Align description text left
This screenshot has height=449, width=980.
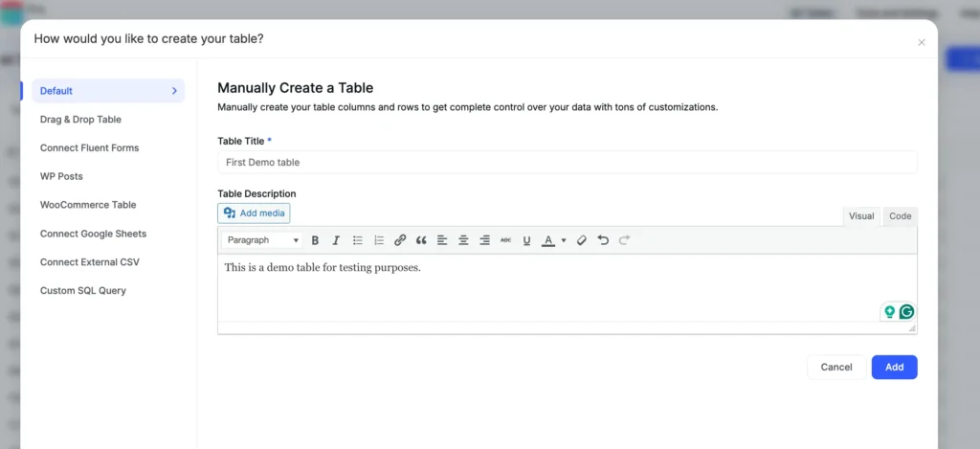pyautogui.click(x=442, y=240)
